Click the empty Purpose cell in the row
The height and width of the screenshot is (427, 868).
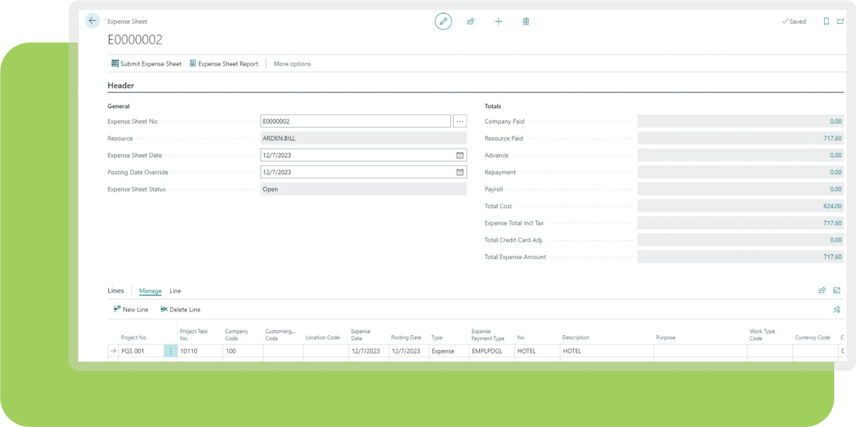[700, 351]
